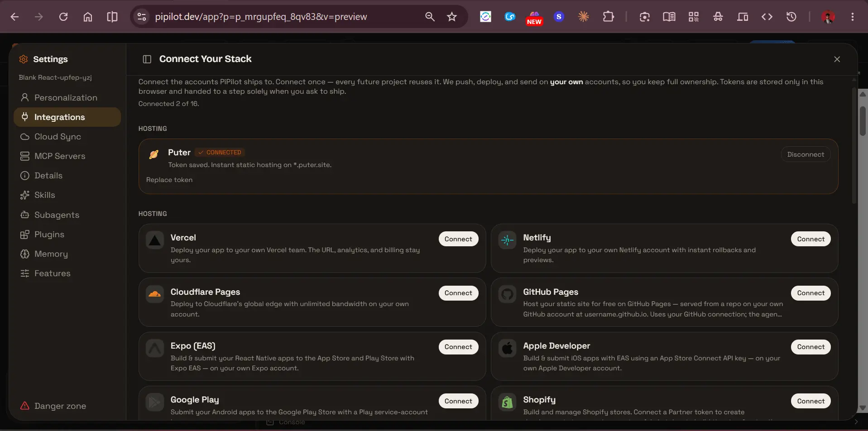This screenshot has height=431, width=868.
Task: Open the developer code brackets icon
Action: pos(767,17)
